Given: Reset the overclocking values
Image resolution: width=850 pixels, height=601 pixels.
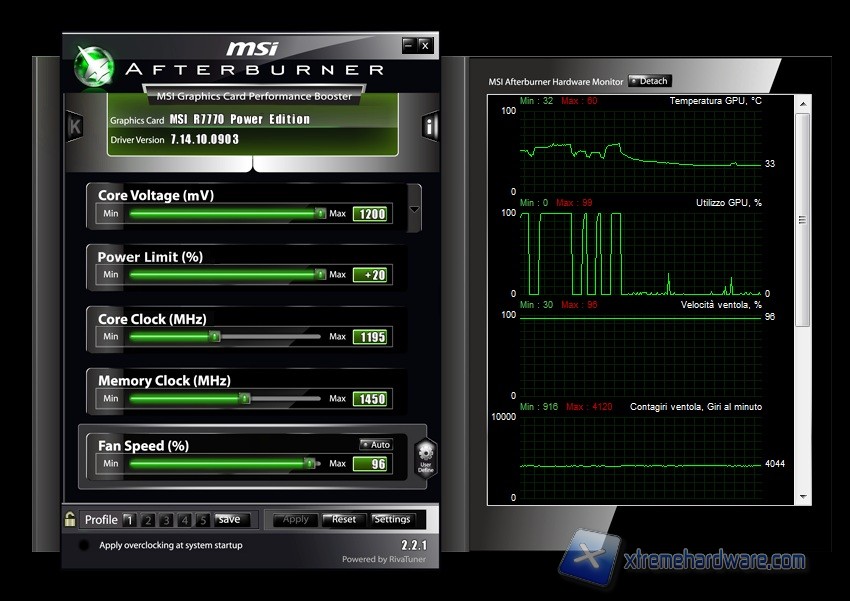Looking at the screenshot, I should coord(344,520).
